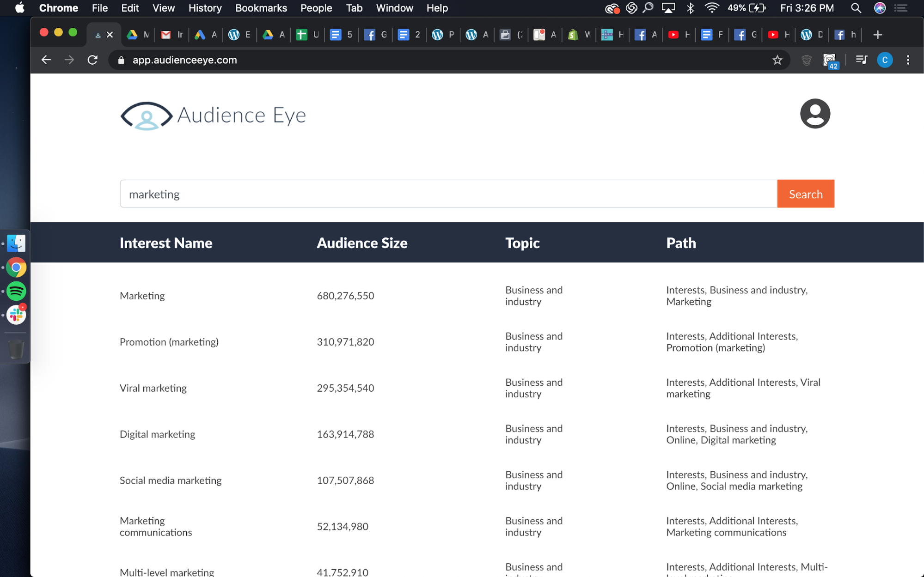Click the Interest Name column header
Viewport: 924px width, 577px height.
(x=166, y=242)
